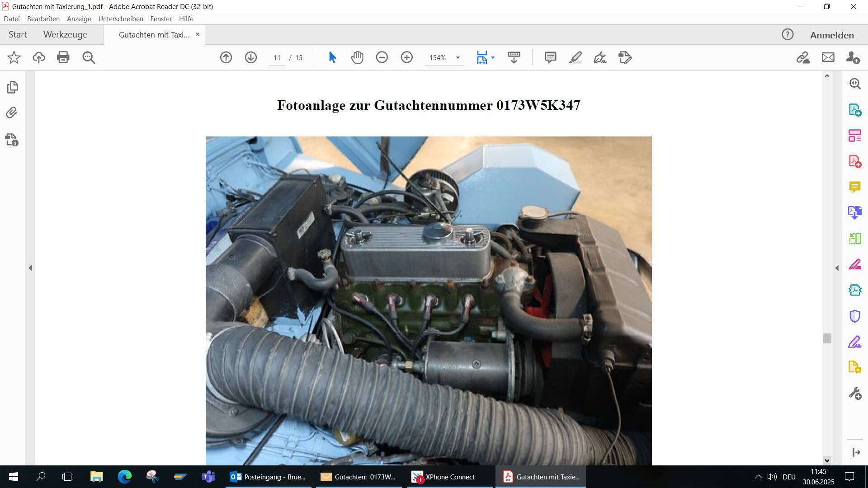The width and height of the screenshot is (868, 488).
Task: Click the Print file icon
Action: [x=63, y=57]
